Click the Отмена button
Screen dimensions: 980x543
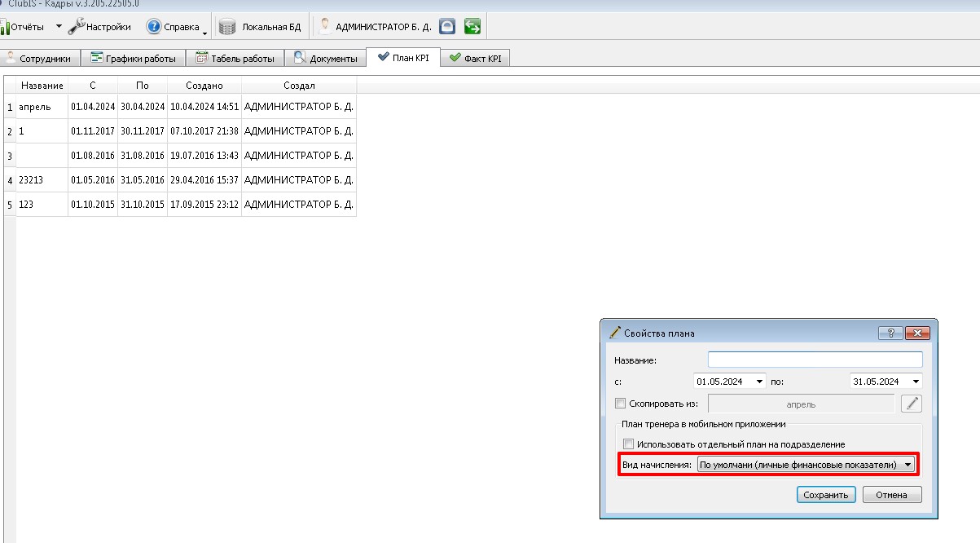[x=892, y=495]
